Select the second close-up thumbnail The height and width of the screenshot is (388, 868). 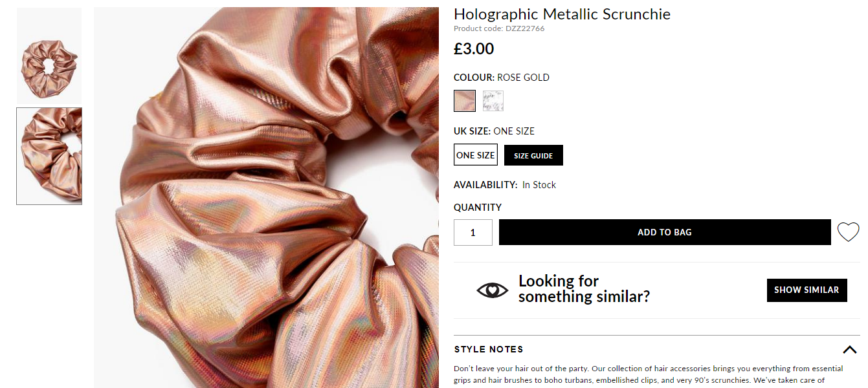[49, 156]
